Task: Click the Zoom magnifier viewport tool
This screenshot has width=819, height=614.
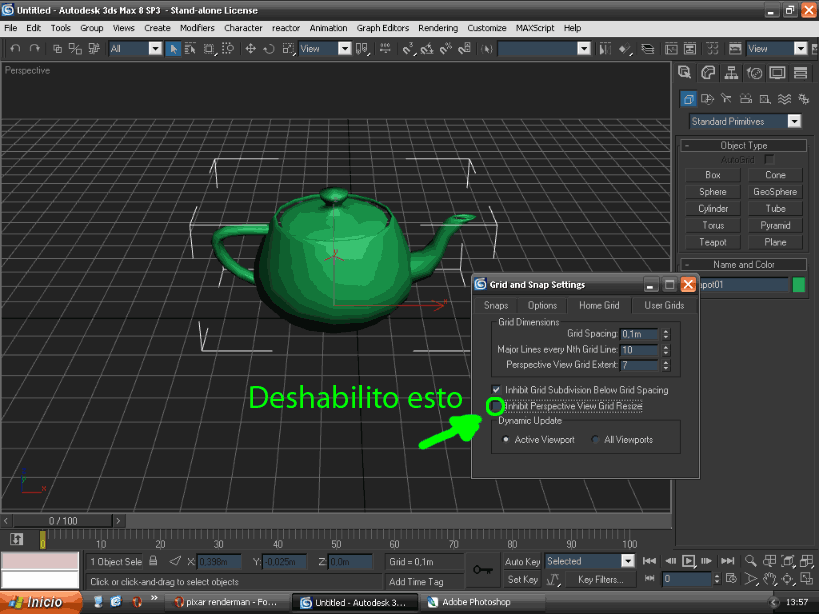Action: (x=751, y=561)
